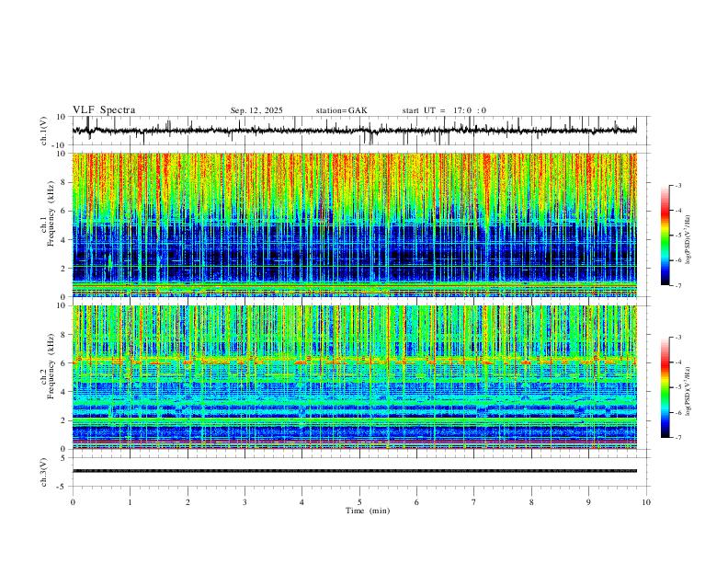Click the time axis tick '8'

tap(531, 502)
